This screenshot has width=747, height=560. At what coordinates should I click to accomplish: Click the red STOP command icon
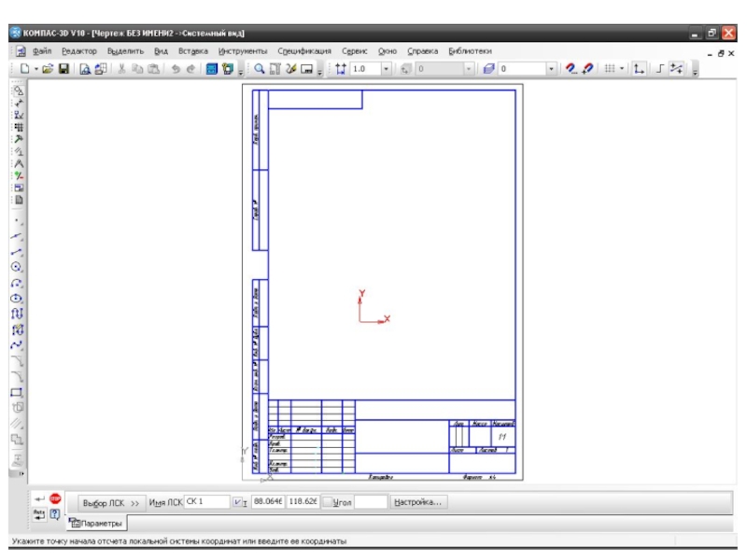(55, 498)
